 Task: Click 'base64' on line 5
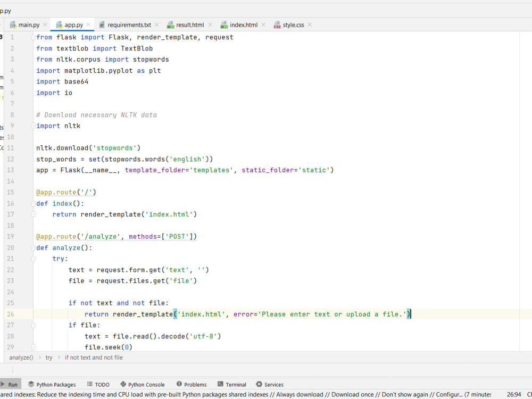click(76, 81)
